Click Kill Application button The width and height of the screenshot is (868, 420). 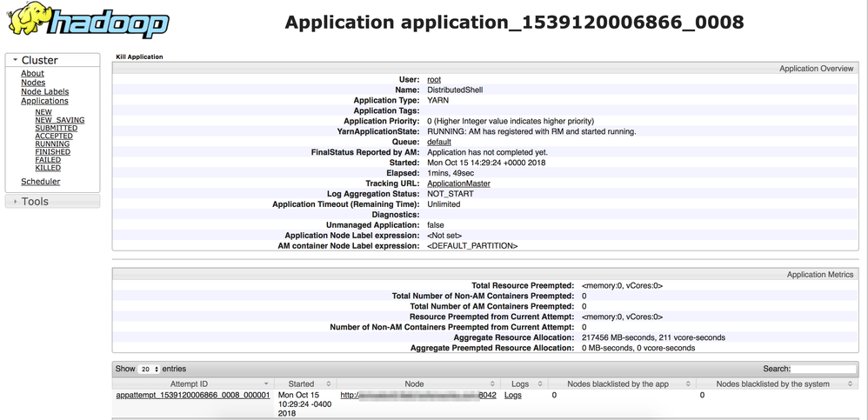pos(139,57)
